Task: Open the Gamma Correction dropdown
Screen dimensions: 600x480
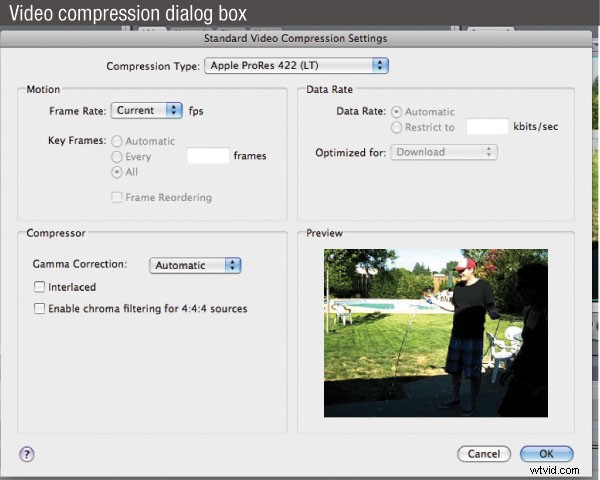Action: [195, 265]
